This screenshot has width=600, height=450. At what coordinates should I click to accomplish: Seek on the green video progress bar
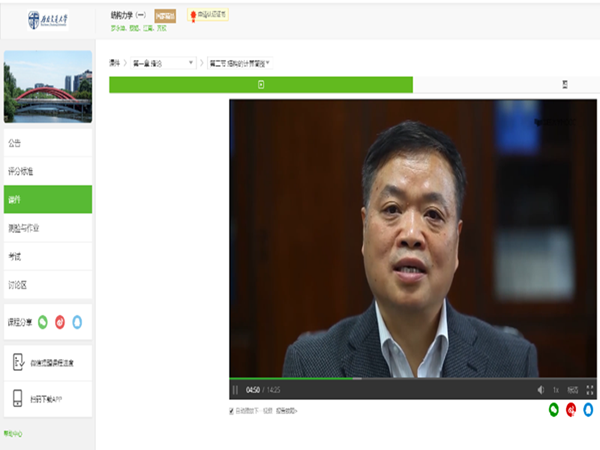(300, 378)
